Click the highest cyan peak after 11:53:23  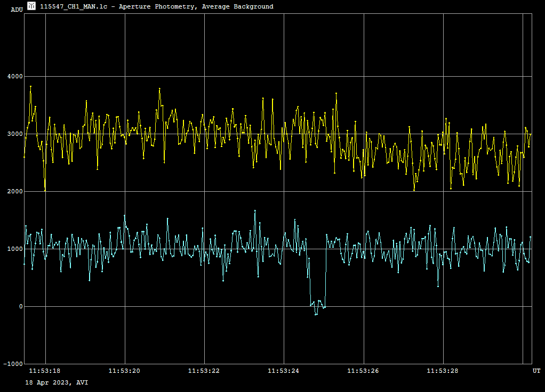click(x=255, y=211)
